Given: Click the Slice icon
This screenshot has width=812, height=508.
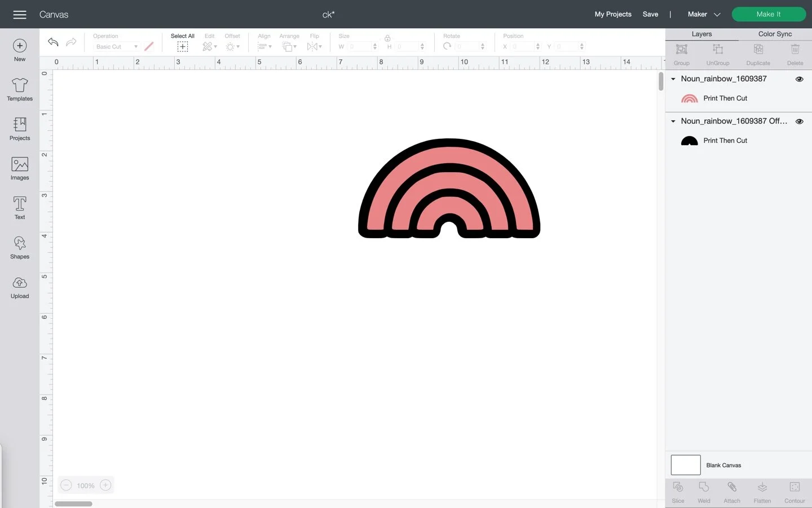Looking at the screenshot, I should pos(678,492).
